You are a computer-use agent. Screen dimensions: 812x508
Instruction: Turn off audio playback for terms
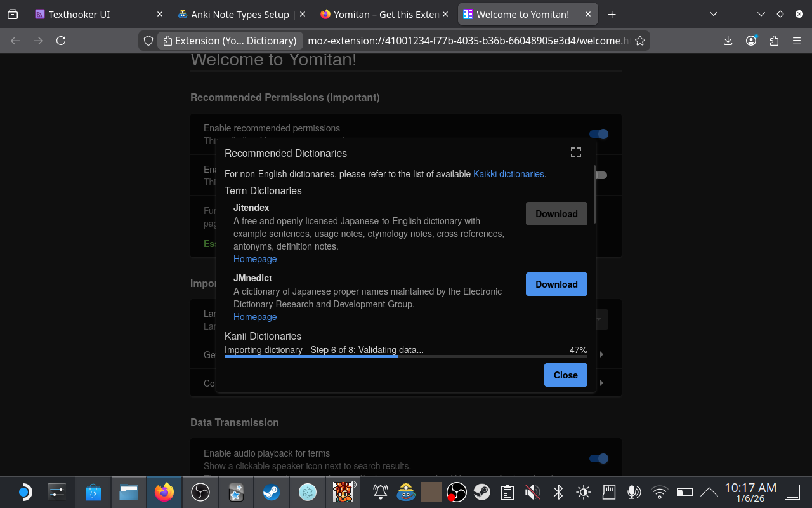[x=597, y=458]
